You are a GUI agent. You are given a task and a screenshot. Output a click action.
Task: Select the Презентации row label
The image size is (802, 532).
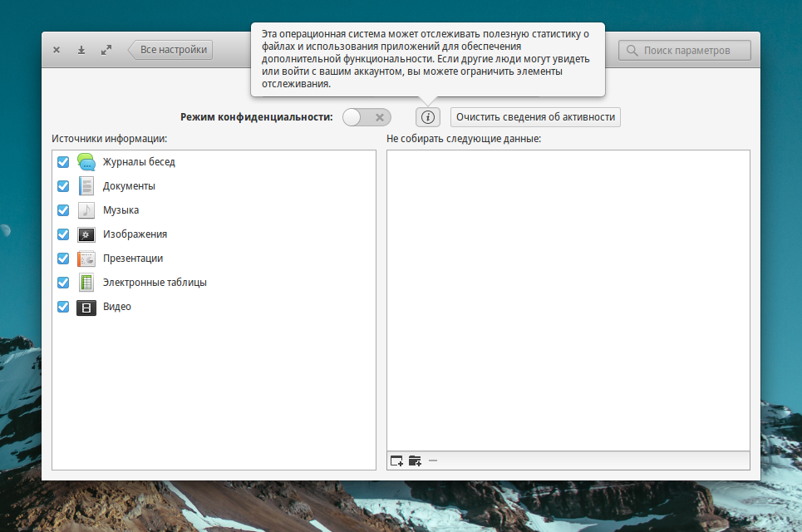(x=133, y=259)
